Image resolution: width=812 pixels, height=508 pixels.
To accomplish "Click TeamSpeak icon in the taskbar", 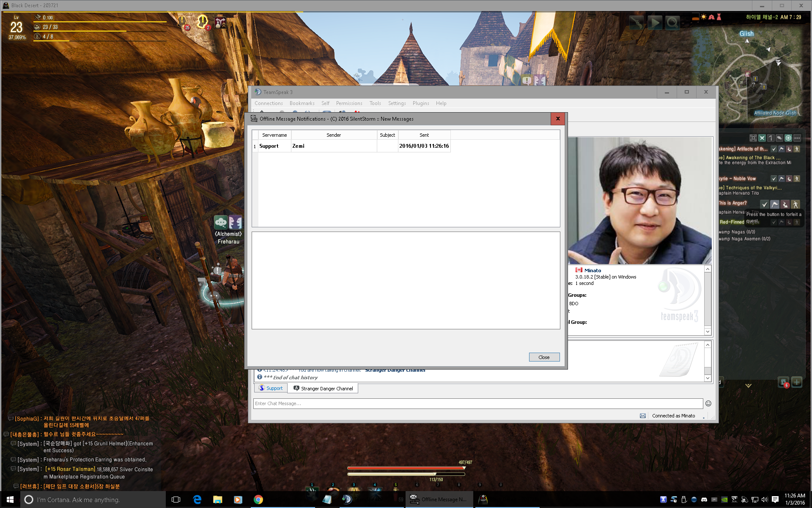I will pos(347,500).
